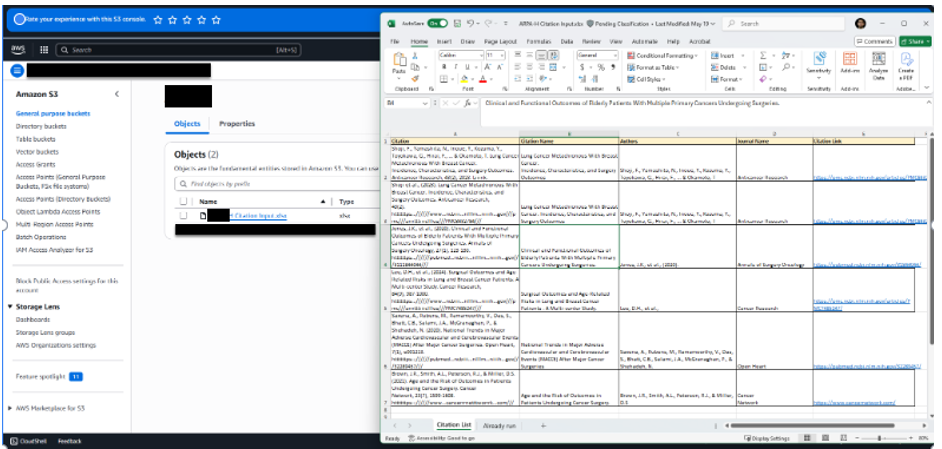Click the AutoSum sigma icon
The height and width of the screenshot is (449, 942).
(x=763, y=55)
